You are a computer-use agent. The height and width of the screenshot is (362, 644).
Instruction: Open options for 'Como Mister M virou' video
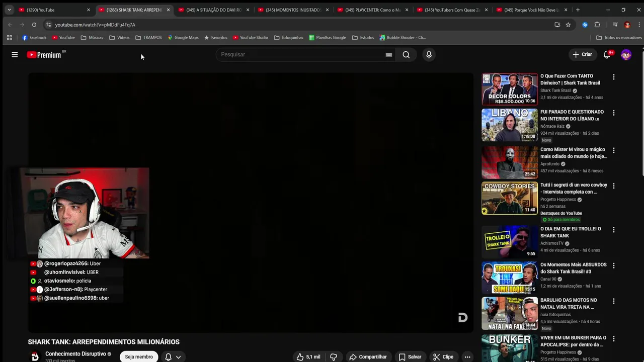(613, 150)
